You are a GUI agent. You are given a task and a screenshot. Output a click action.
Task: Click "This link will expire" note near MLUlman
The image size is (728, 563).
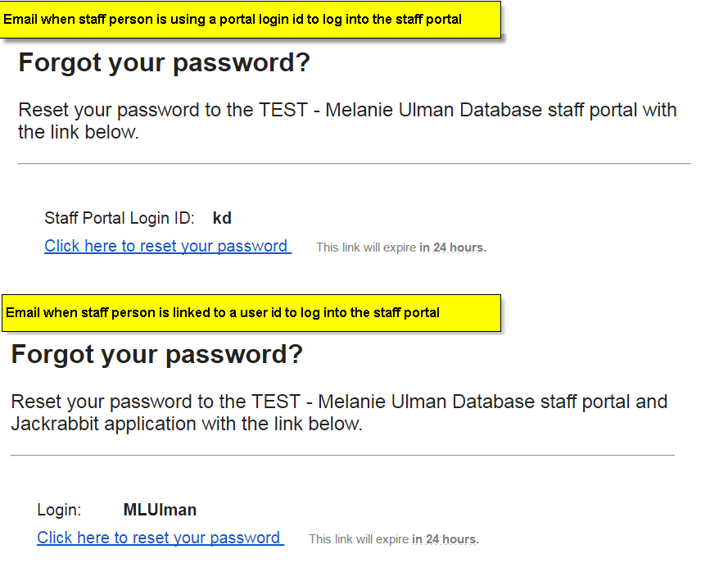[394, 539]
